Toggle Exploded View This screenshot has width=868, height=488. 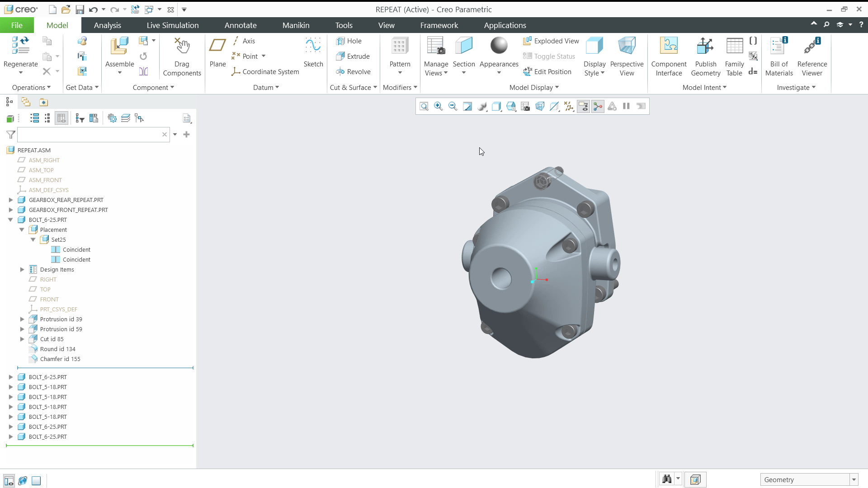[551, 41]
